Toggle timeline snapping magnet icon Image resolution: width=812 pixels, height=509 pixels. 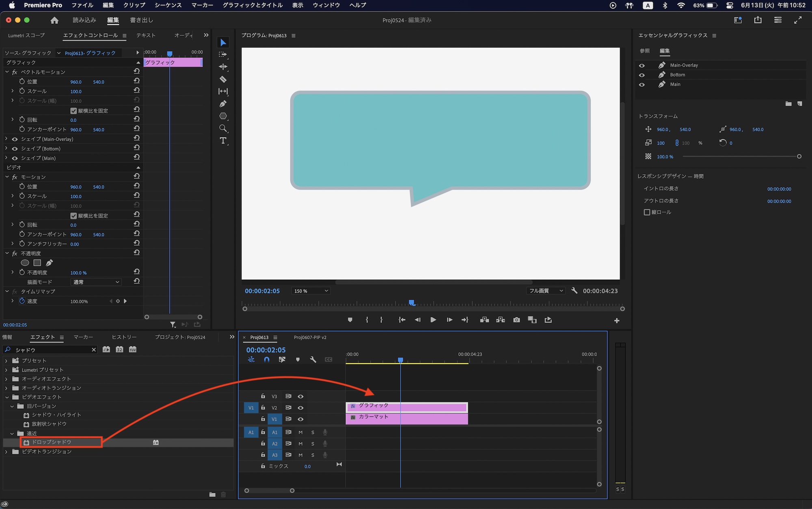266,360
